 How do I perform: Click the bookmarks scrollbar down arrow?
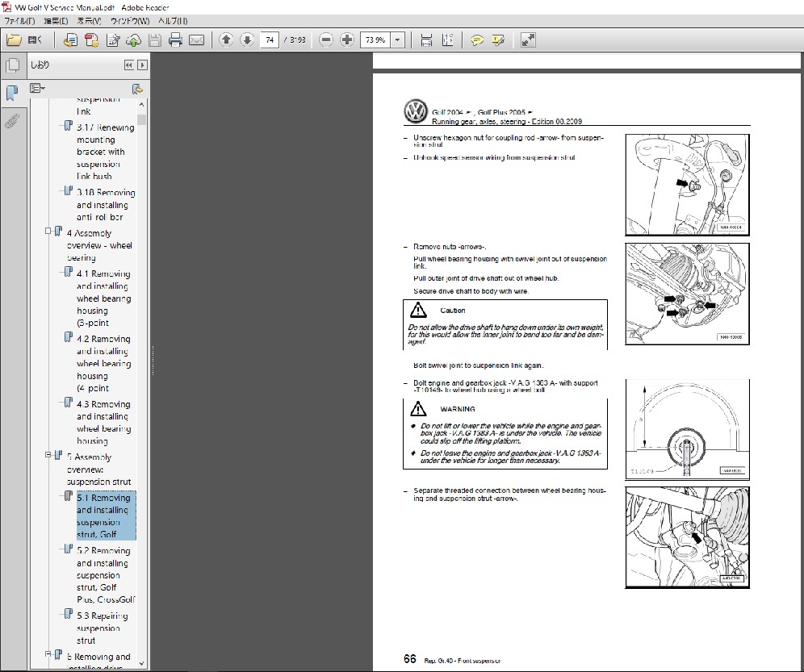(x=141, y=663)
